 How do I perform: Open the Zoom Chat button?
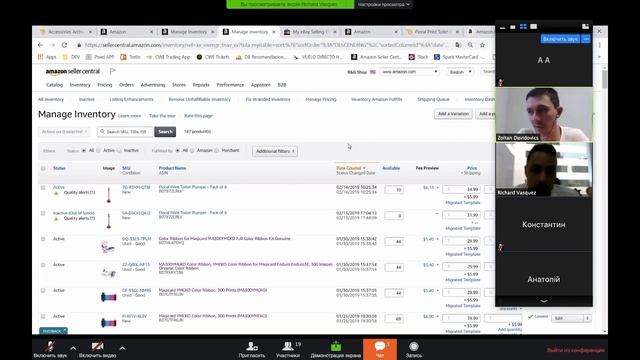[380, 349]
